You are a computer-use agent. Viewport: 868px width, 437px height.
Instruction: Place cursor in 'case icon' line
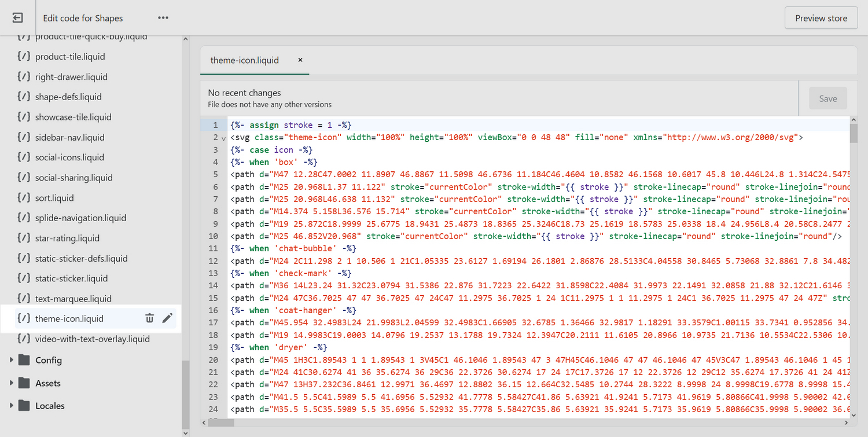[x=271, y=150]
